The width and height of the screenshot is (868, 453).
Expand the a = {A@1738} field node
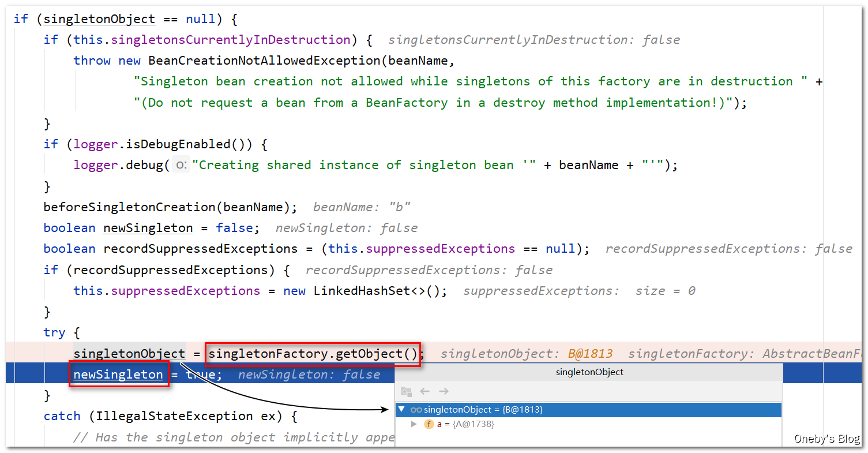414,424
